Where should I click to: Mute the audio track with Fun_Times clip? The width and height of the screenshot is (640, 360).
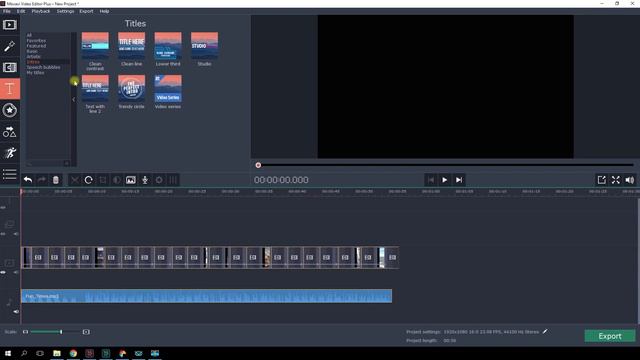click(16, 311)
